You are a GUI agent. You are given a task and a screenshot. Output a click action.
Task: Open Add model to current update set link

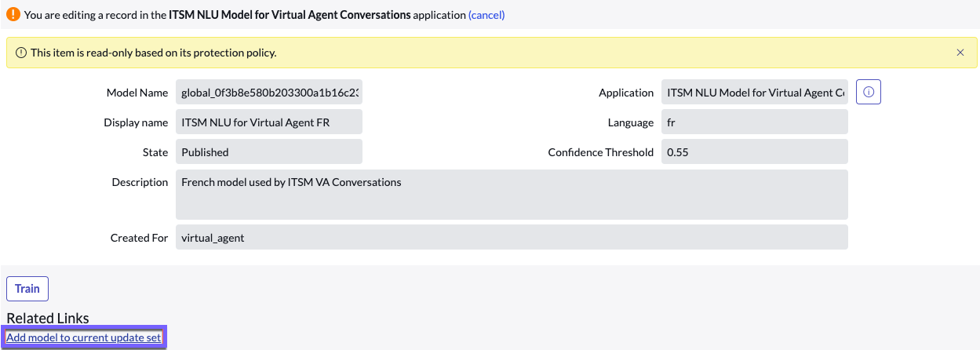tap(84, 337)
